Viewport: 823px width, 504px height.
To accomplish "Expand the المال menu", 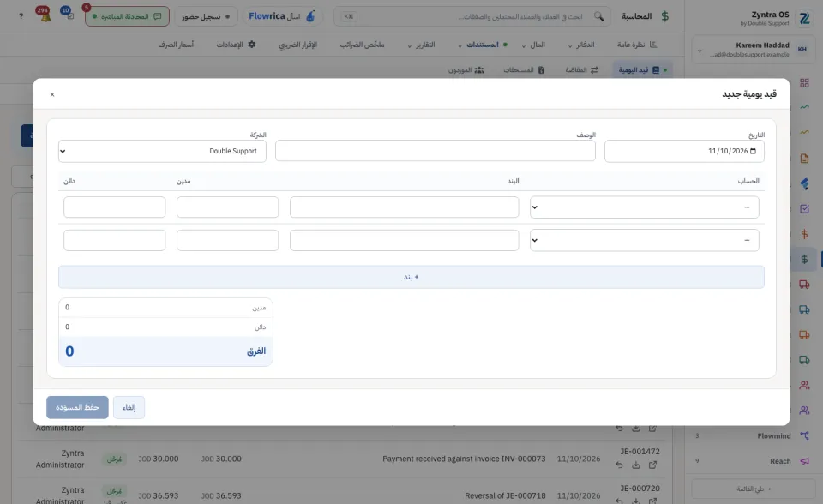I will coord(533,45).
